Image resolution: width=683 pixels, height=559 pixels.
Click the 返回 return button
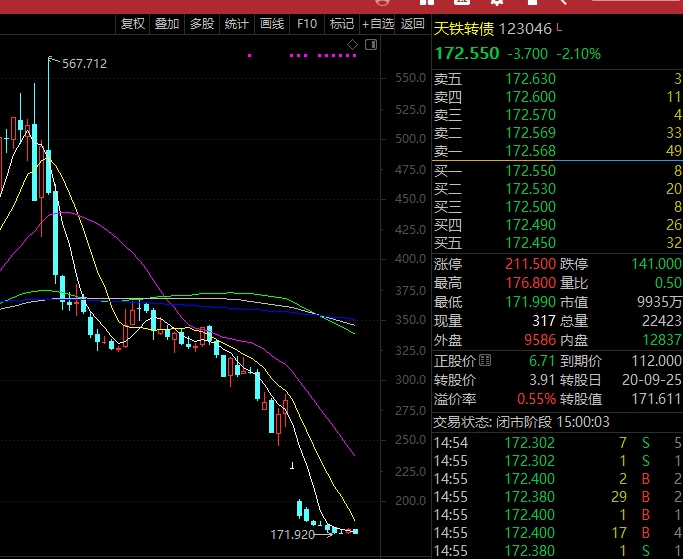(413, 24)
